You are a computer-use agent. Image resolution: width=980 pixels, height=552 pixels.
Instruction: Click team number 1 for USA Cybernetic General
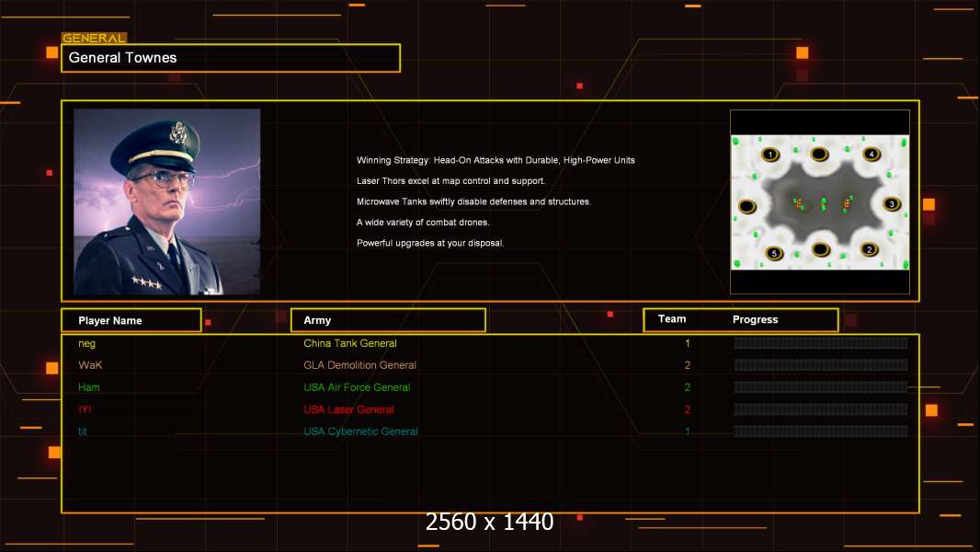[687, 431]
